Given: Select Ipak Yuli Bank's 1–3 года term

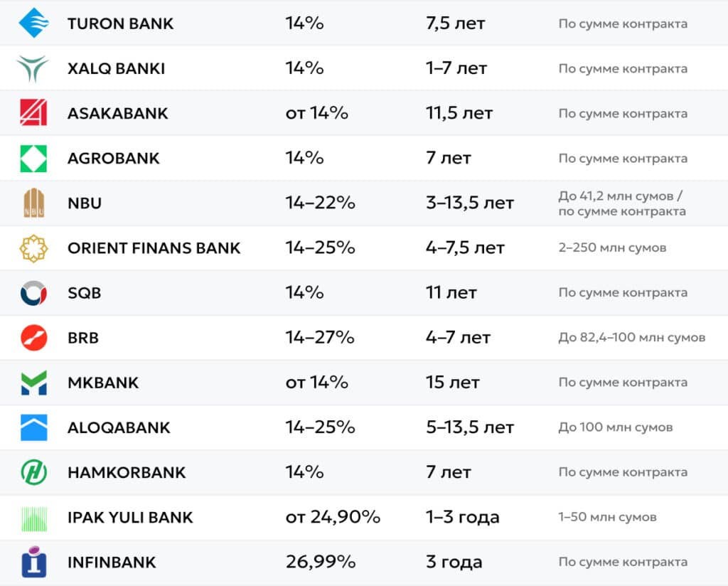Looking at the screenshot, I should 462,517.
